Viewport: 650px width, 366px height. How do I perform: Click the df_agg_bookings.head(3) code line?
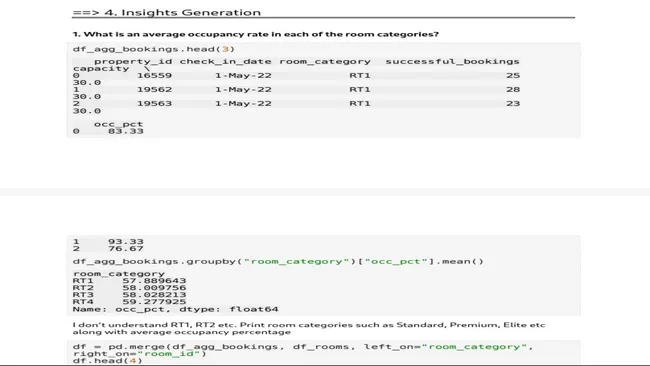pos(154,49)
